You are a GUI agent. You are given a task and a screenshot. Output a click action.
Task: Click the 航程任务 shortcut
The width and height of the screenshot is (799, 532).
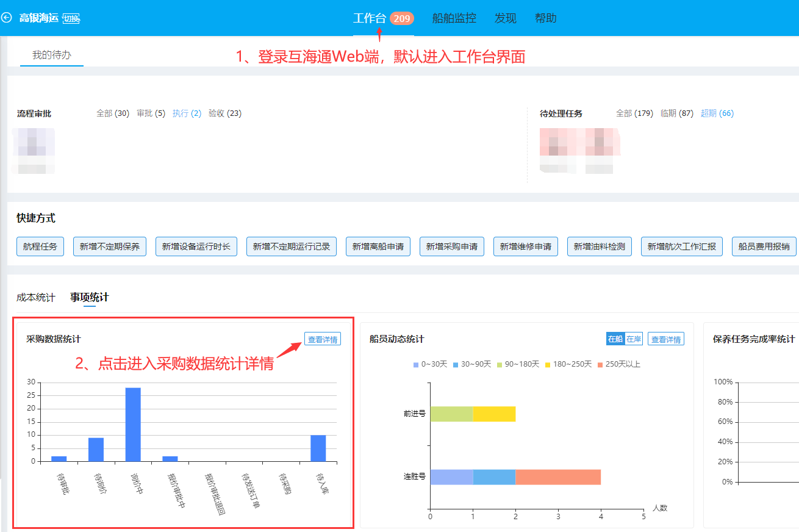coord(40,246)
